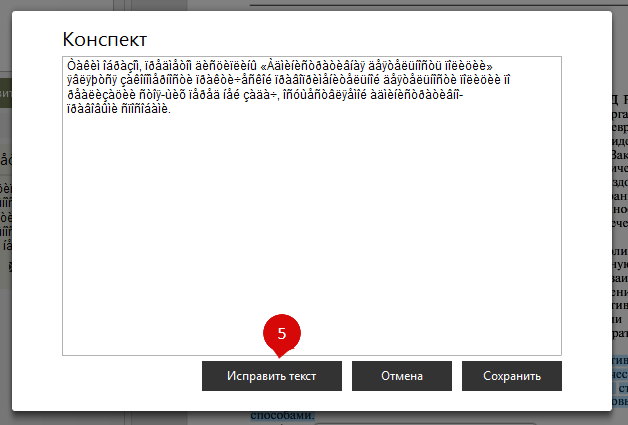Screen dimensions: 628x425
Task: Click the highlighted word способами behind dialog
Action: pyautogui.click(x=283, y=416)
